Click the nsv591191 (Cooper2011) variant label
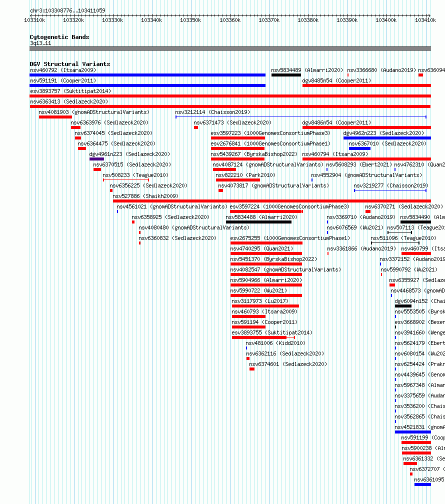 coord(63,80)
